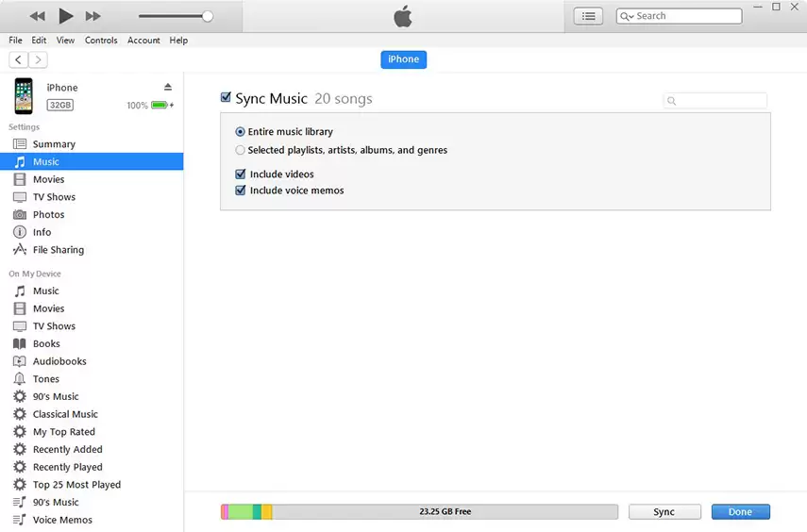Go forward with the right arrow button

pyautogui.click(x=38, y=59)
